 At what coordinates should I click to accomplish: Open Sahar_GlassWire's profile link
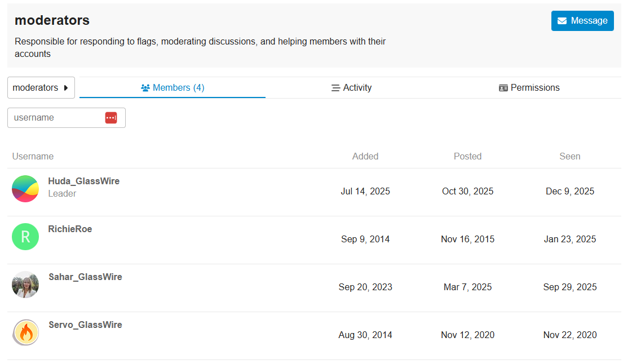(x=85, y=277)
